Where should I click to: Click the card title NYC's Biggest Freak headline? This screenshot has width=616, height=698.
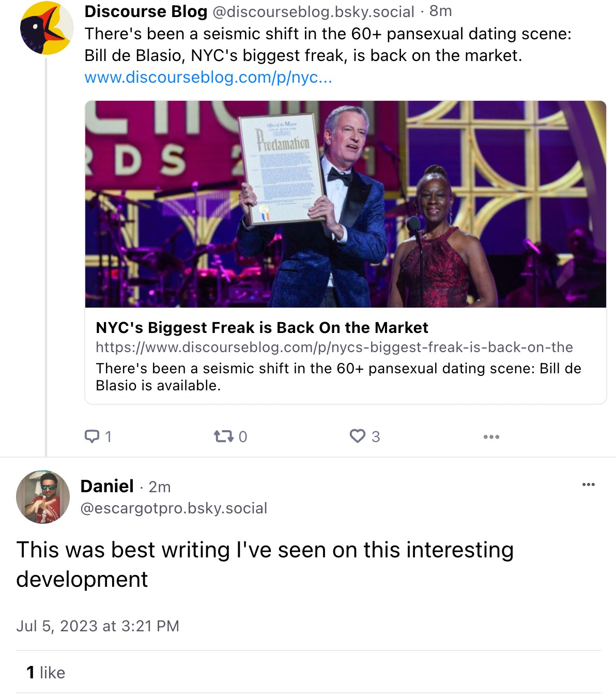click(261, 327)
